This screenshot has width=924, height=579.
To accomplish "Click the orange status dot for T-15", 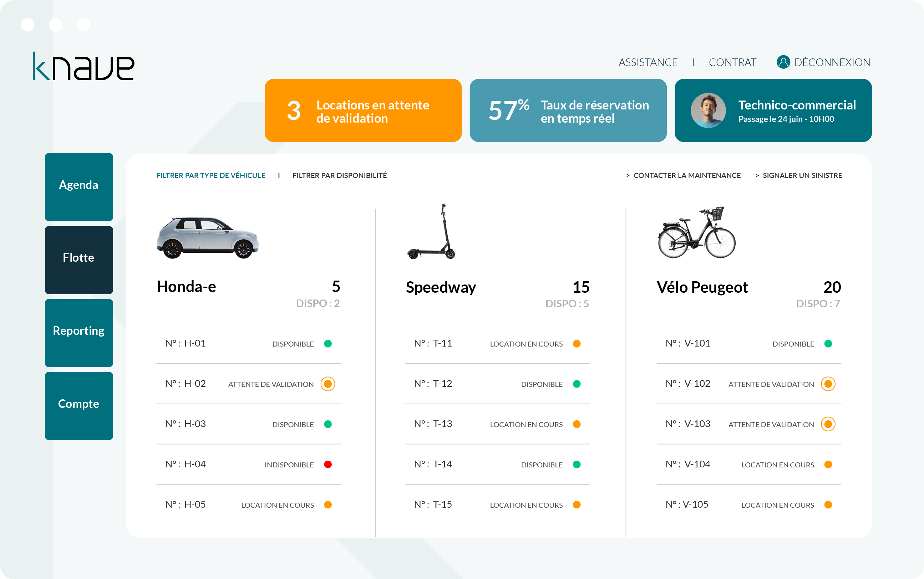I will pyautogui.click(x=577, y=504).
